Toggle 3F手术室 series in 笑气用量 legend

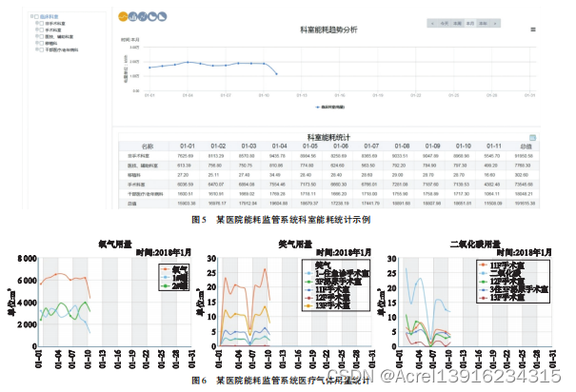pos(333,282)
